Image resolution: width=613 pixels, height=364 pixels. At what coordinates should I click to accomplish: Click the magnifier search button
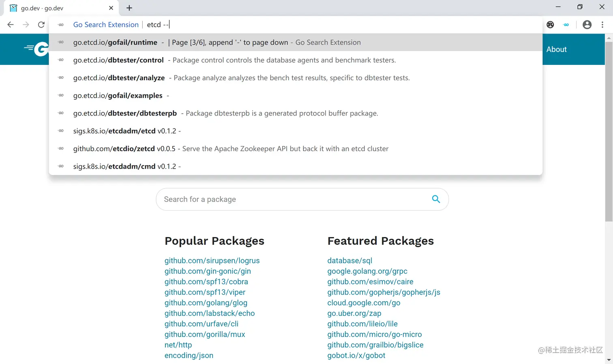point(436,199)
